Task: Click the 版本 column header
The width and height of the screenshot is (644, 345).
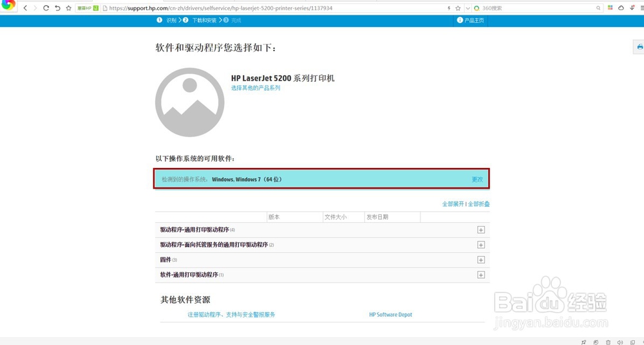Action: [274, 217]
